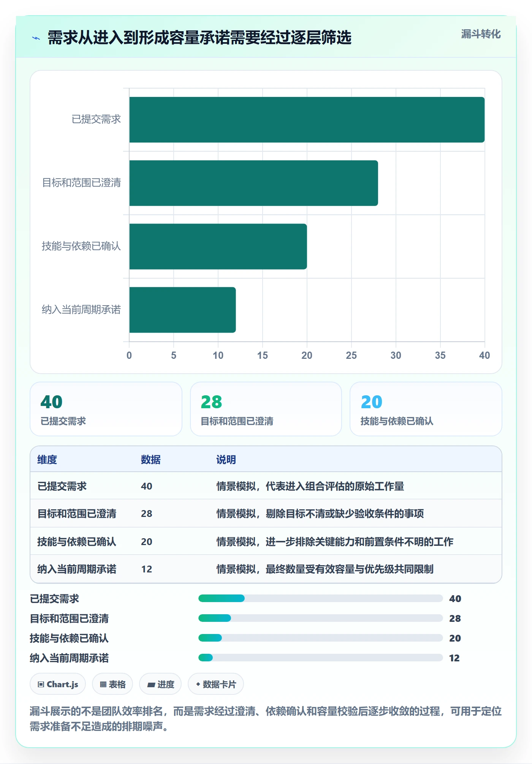Click the 技能与依赖已确认 progress bar showing 20

coord(321,638)
